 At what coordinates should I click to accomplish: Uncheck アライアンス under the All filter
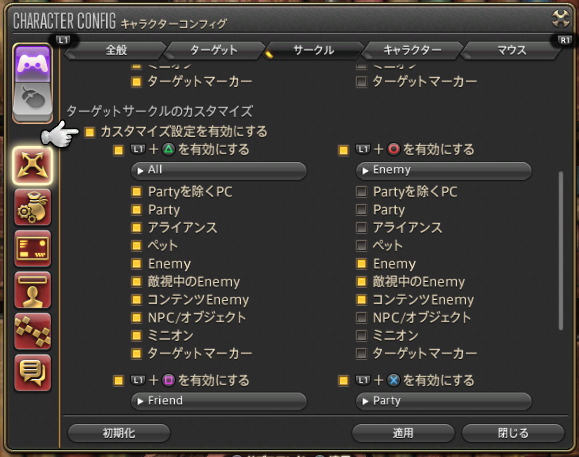point(137,227)
